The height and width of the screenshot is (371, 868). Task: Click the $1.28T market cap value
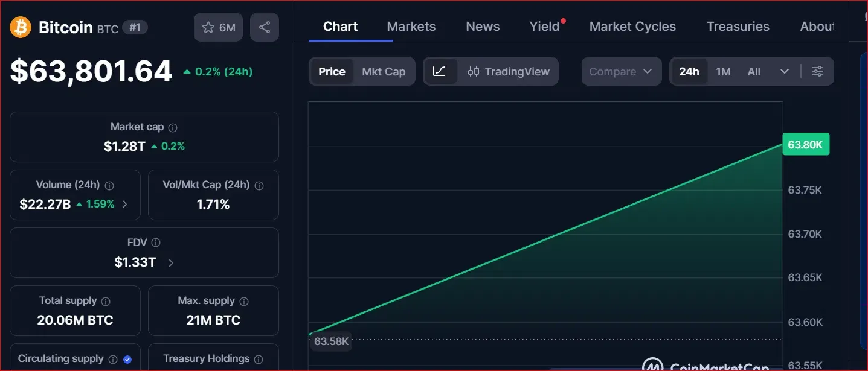point(124,146)
